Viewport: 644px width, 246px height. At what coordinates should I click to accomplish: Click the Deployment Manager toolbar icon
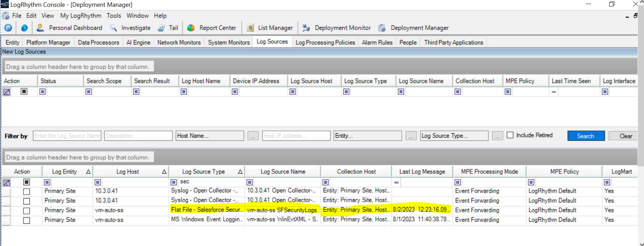tap(382, 28)
